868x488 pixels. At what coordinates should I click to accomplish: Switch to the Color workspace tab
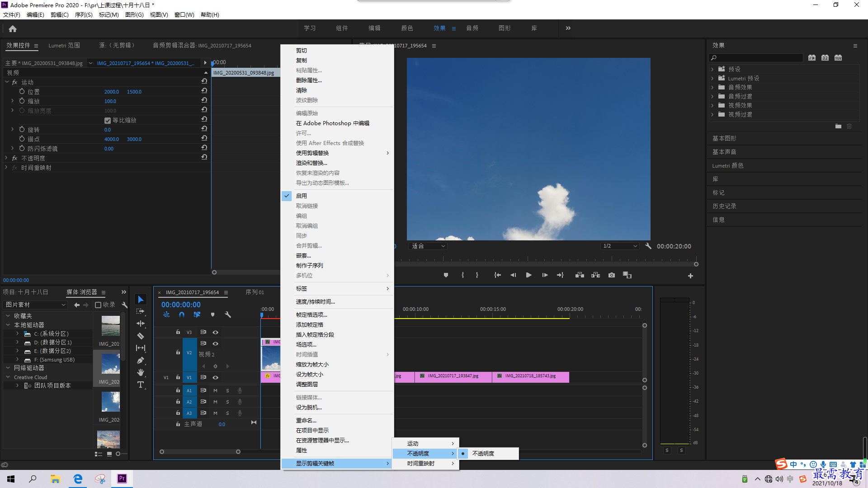click(407, 28)
